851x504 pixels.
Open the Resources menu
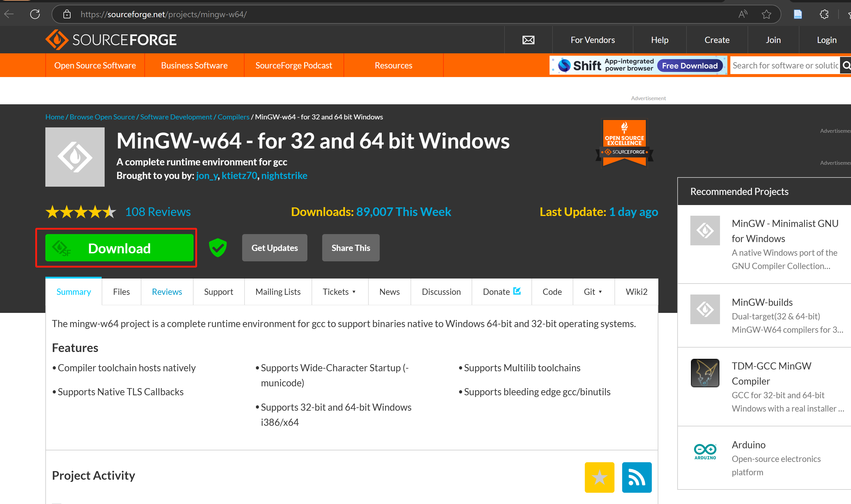point(393,65)
